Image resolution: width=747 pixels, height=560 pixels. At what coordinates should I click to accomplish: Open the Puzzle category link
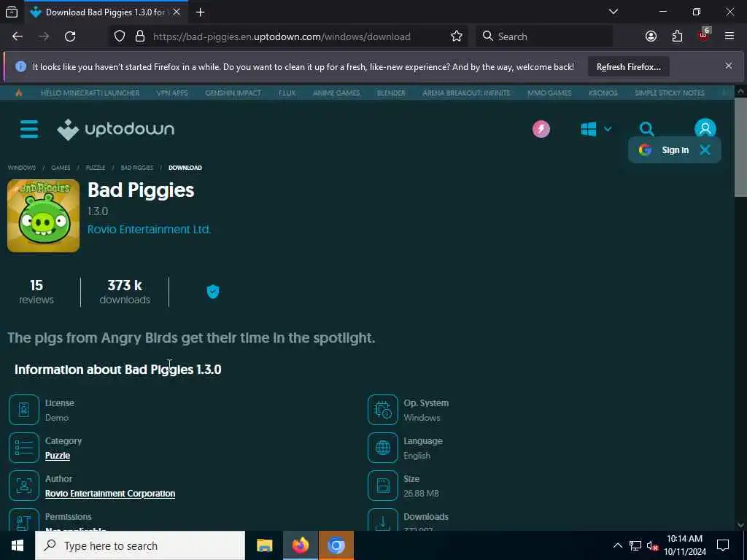tap(58, 456)
